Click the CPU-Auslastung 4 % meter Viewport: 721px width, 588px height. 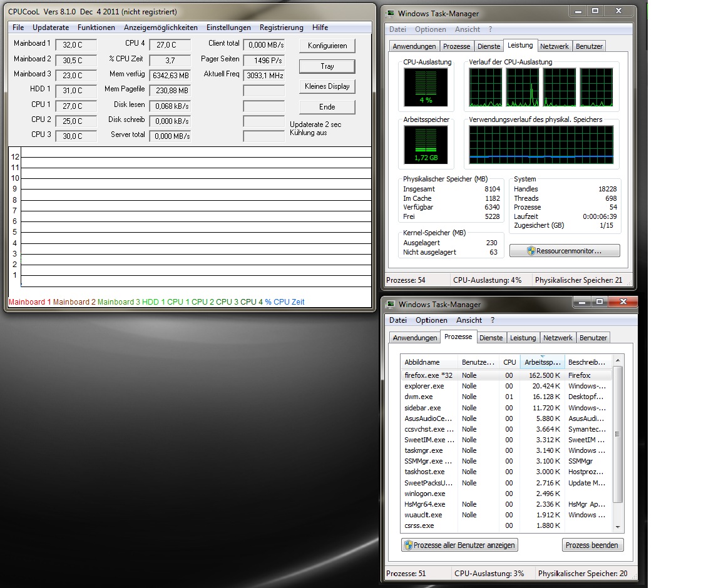click(426, 88)
